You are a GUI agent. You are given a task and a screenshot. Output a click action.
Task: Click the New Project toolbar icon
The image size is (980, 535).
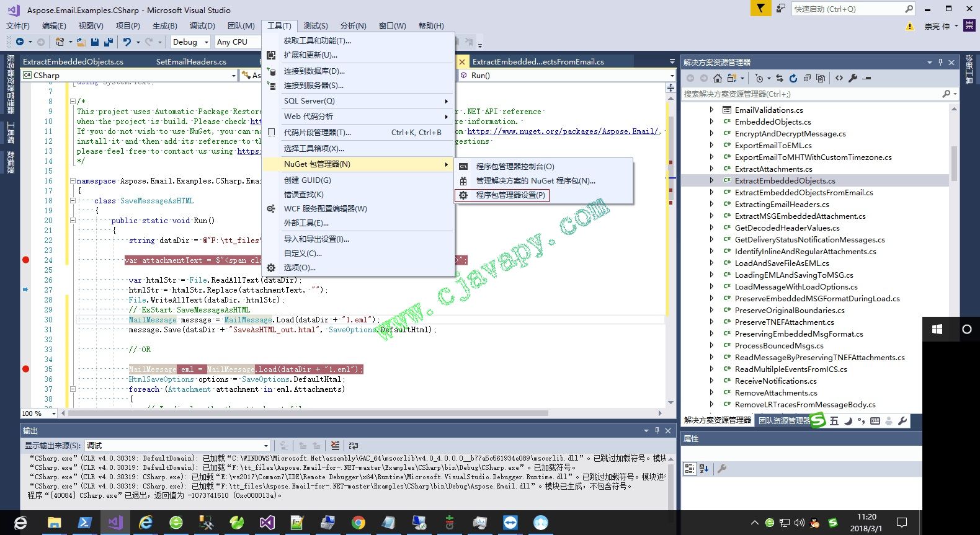pyautogui.click(x=60, y=42)
